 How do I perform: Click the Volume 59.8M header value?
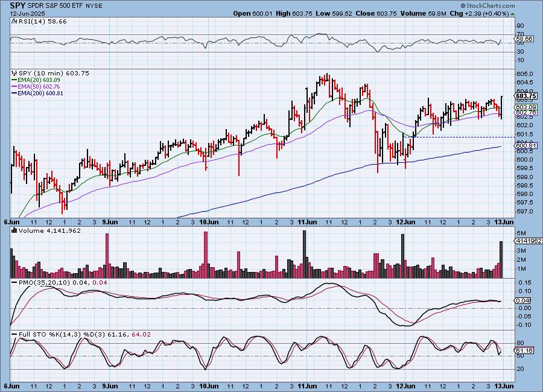tap(423, 13)
